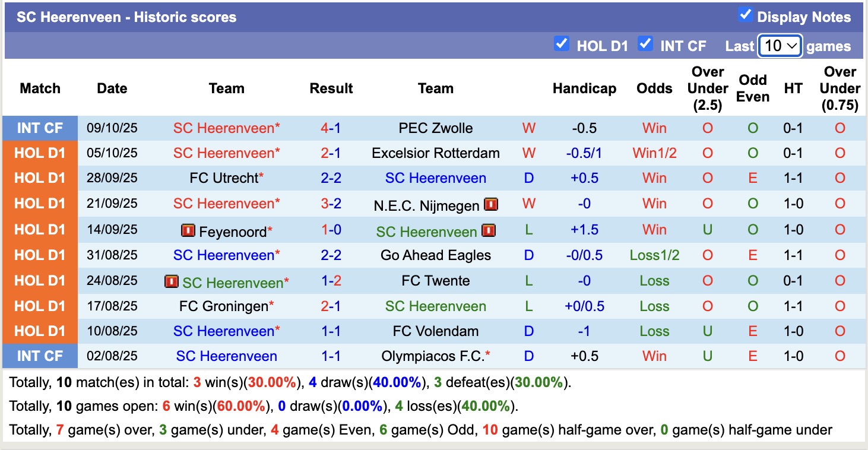Screen dimensions: 868x450
Task: Click the Handicap column header
Action: pos(584,88)
